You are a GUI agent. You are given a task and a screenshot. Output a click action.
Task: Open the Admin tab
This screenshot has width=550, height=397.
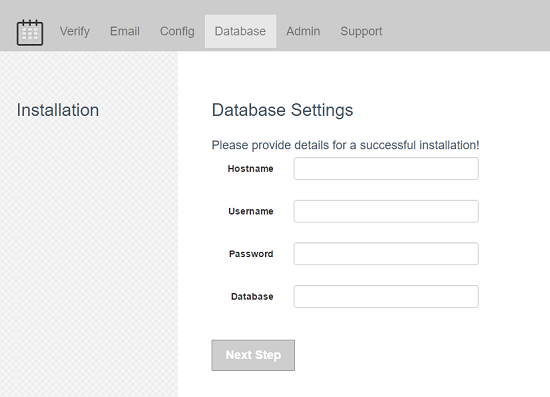click(x=303, y=31)
